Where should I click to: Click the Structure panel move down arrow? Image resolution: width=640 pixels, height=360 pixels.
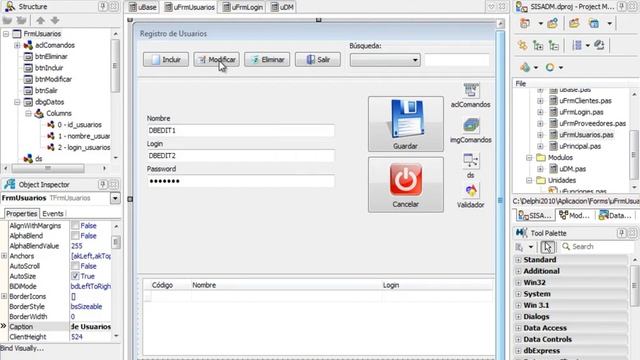point(55,20)
